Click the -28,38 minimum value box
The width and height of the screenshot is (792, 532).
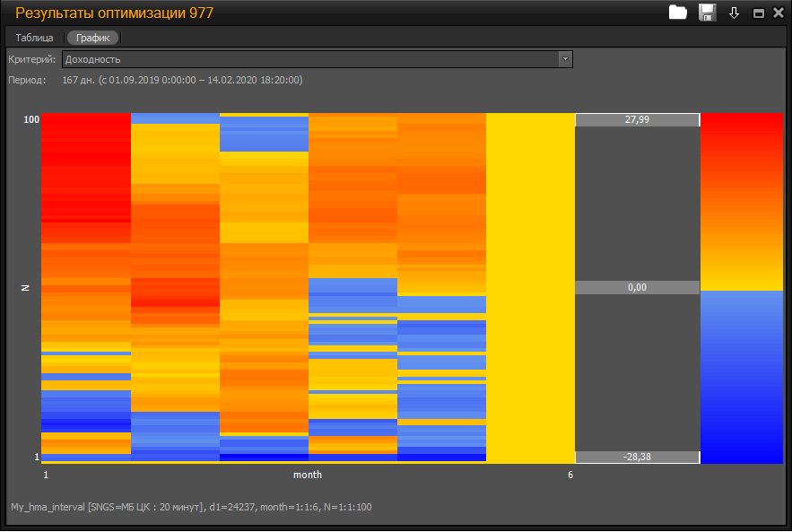tap(637, 457)
